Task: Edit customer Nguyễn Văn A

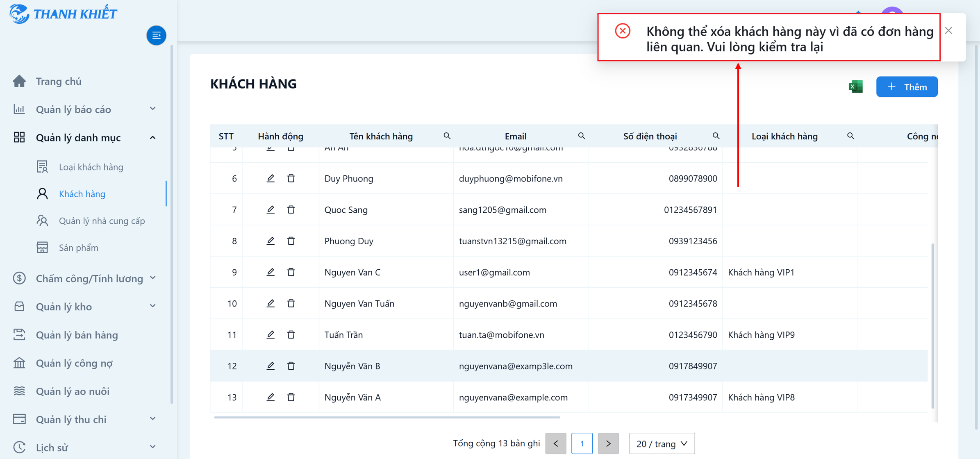Action: coord(271,397)
